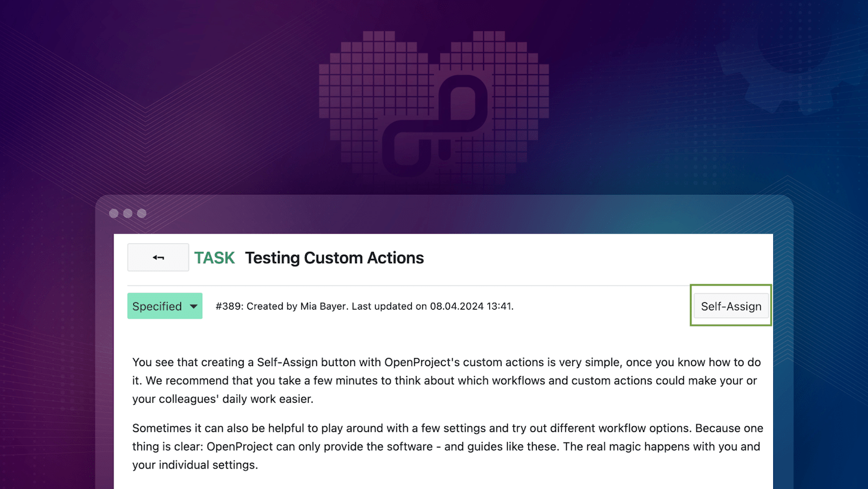Select the TASK type label
The height and width of the screenshot is (489, 868).
click(x=215, y=257)
